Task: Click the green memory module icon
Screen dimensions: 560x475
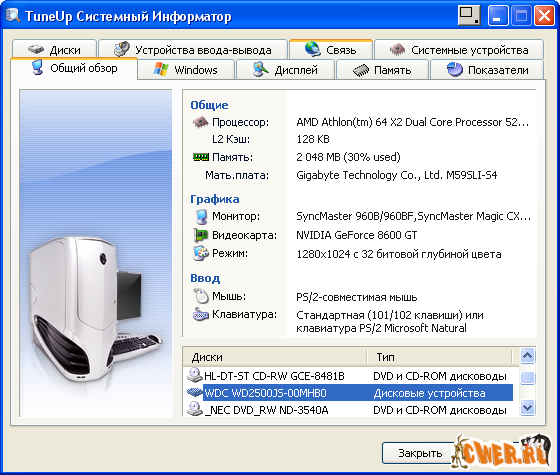Action: (x=201, y=157)
